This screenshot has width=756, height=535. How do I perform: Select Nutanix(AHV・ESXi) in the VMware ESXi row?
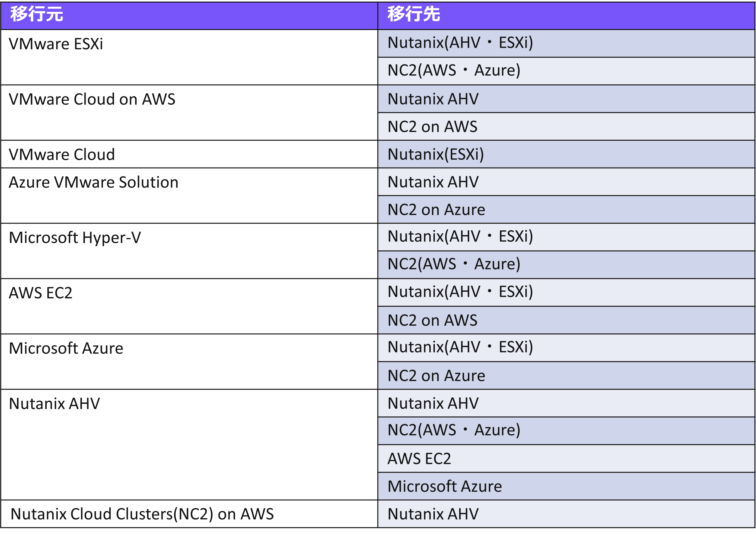[x=460, y=43]
